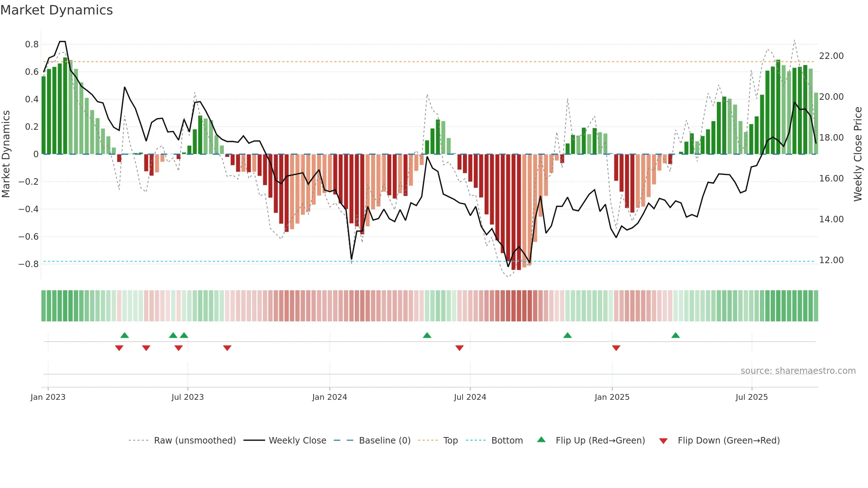
Task: Click the deepest dark red bar near Aug 2024
Action: 519,212
